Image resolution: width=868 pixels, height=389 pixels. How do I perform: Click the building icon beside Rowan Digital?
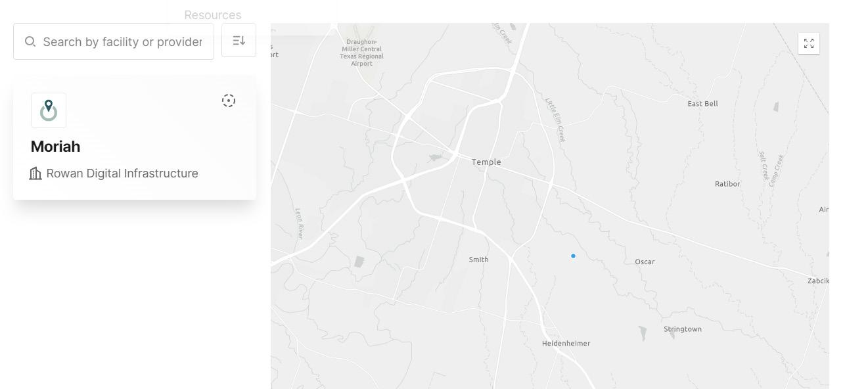tap(35, 173)
